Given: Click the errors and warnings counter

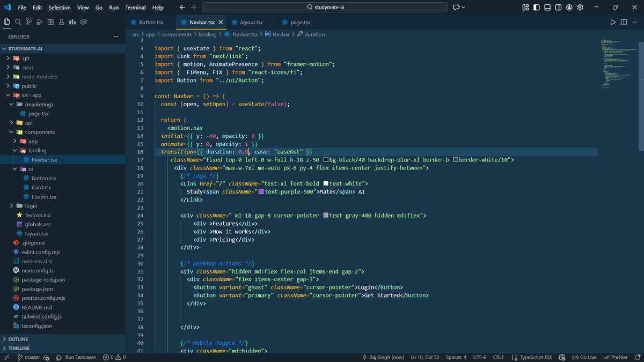Looking at the screenshot, I should coord(114,357).
